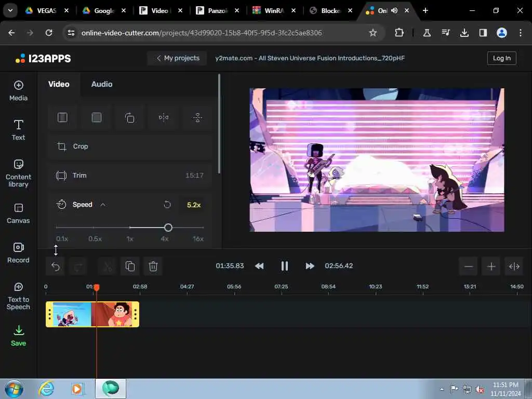Rotate the video with the rotate icon
This screenshot has width=532, height=399.
pyautogui.click(x=129, y=117)
